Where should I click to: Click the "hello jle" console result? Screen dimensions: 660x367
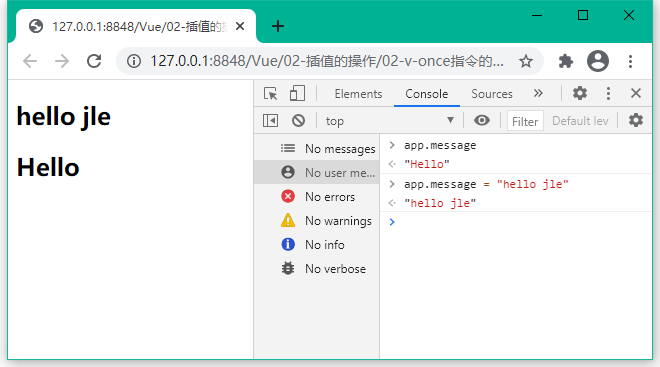pos(440,203)
